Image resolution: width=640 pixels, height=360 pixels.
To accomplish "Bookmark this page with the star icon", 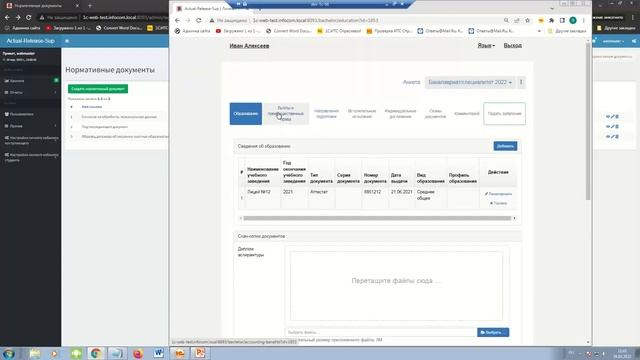I will (x=527, y=20).
